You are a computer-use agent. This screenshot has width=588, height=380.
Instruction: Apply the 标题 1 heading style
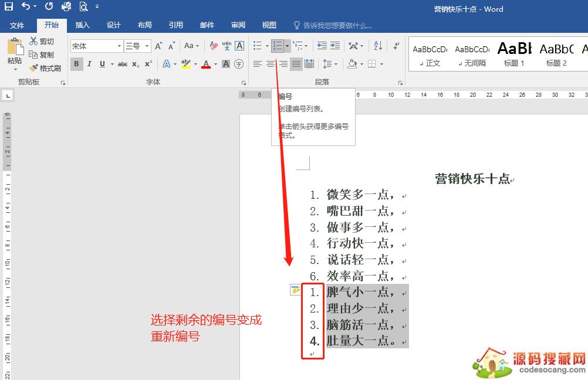[x=514, y=54]
